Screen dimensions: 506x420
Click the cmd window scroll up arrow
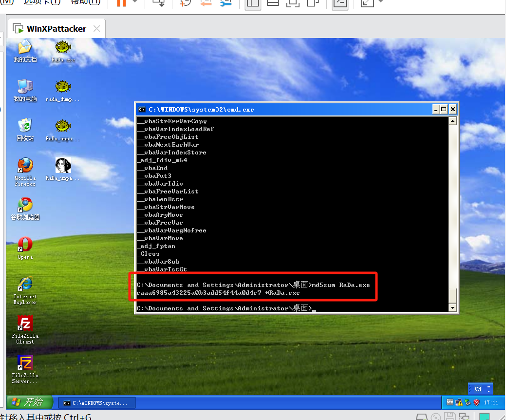point(452,121)
